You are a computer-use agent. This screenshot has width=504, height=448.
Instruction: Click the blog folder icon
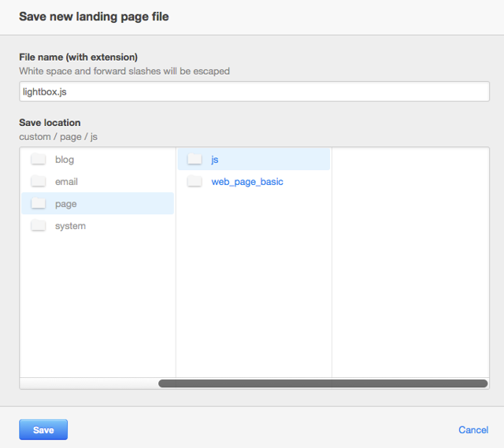pyautogui.click(x=39, y=159)
